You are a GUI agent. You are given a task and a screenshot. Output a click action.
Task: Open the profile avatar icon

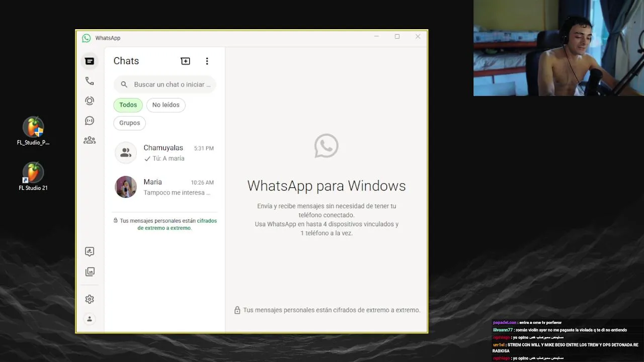click(x=90, y=319)
